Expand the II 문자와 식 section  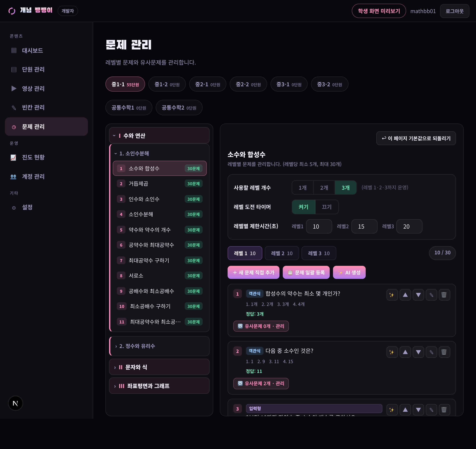159,367
